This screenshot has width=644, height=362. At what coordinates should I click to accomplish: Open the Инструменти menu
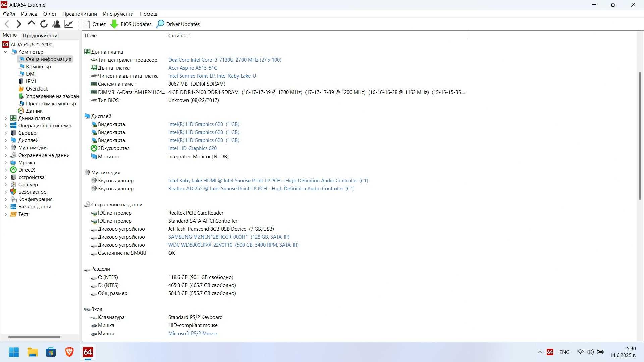click(x=118, y=14)
